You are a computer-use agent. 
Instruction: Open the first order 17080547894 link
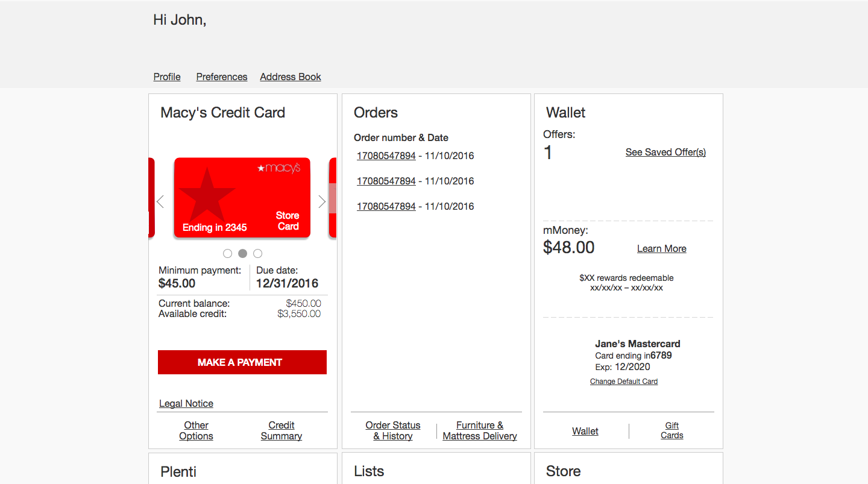[386, 156]
